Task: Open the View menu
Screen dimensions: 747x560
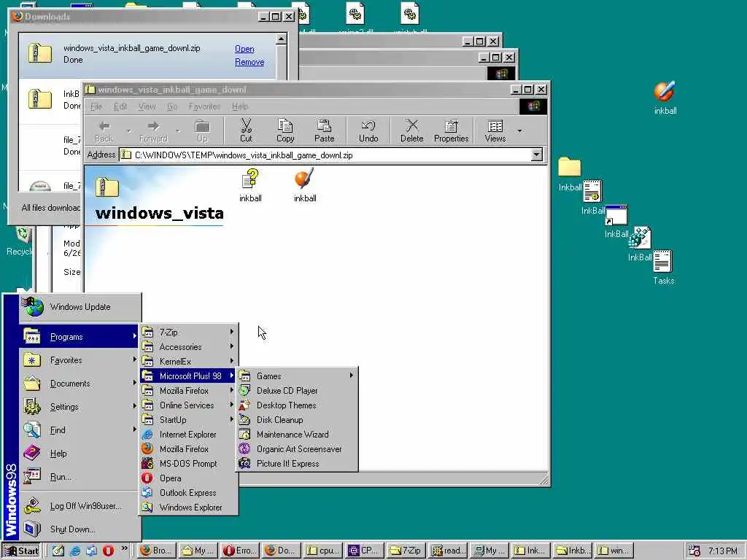Action: click(x=147, y=106)
